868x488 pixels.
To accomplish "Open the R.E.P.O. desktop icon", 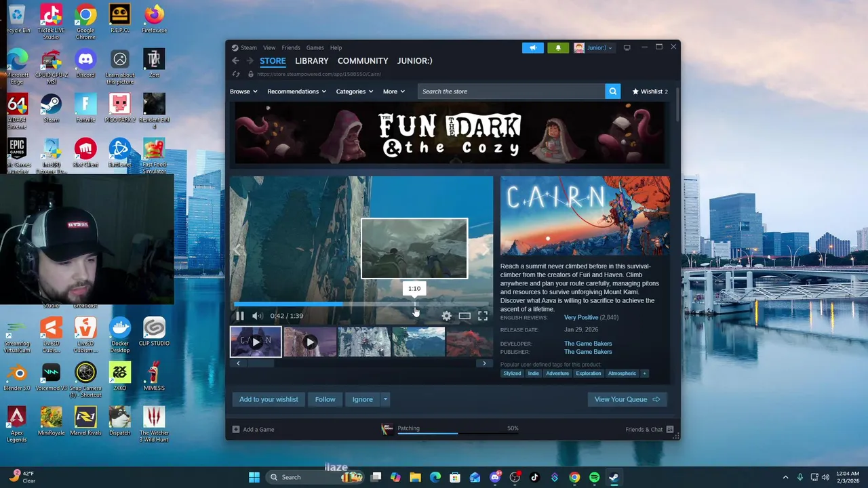I will point(120,19).
